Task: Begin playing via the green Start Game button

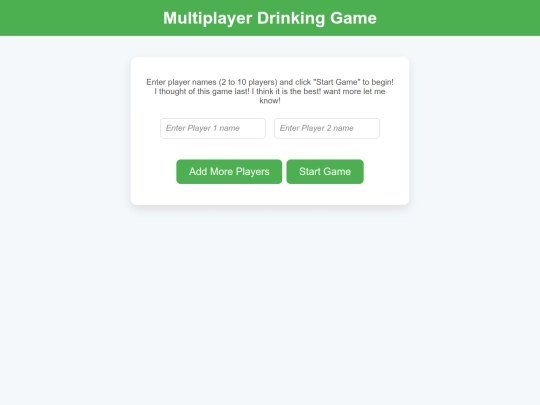Action: pyautogui.click(x=325, y=172)
